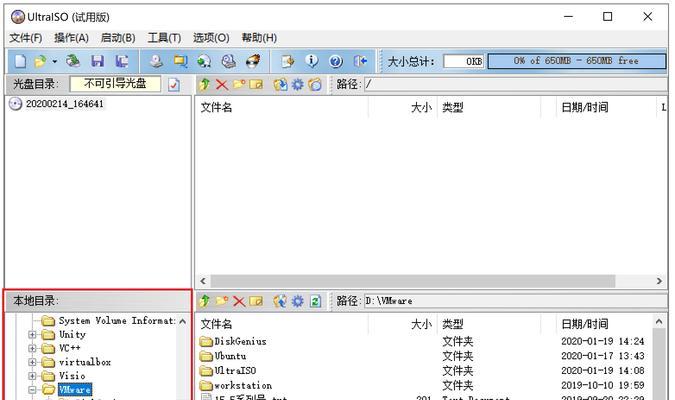
Task: Click the burn disc image flame icon
Action: [253, 61]
